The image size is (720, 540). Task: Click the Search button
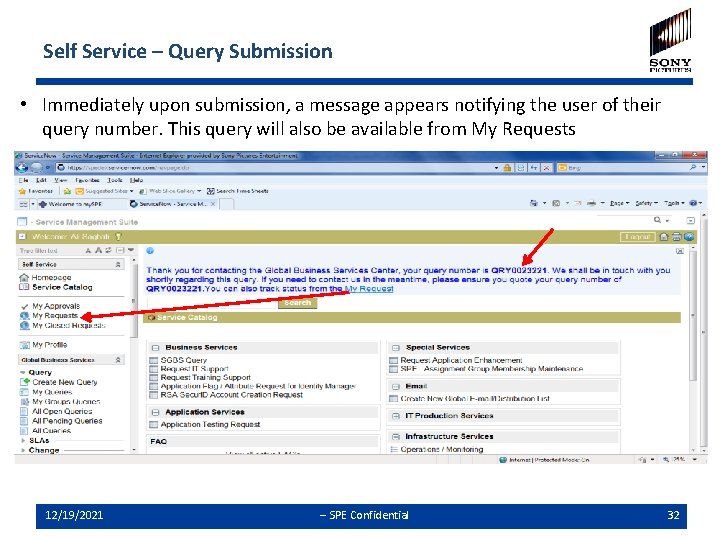click(298, 303)
